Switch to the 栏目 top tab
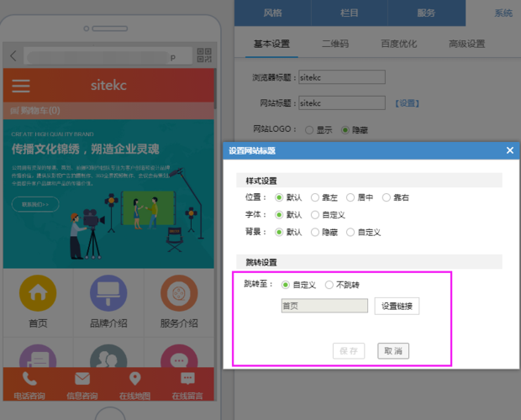The width and height of the screenshot is (521, 420). [350, 13]
